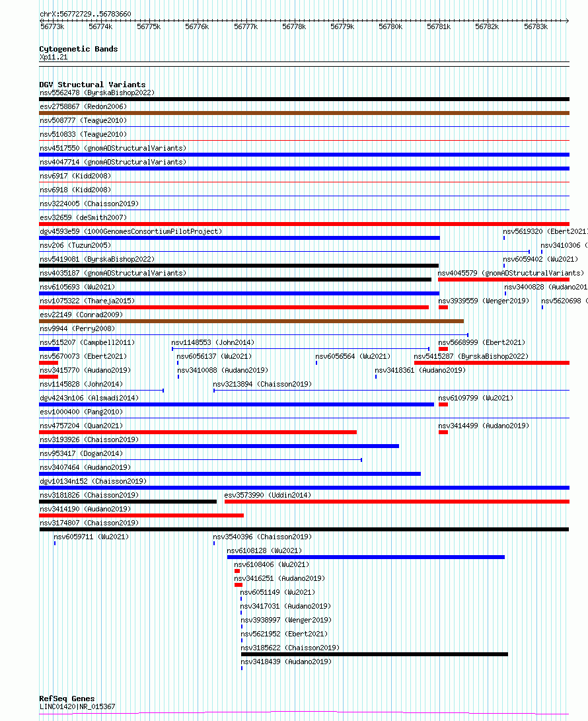Click nsv3410088 (Audano2019) label
This screenshot has width=588, height=721.
[x=223, y=370]
